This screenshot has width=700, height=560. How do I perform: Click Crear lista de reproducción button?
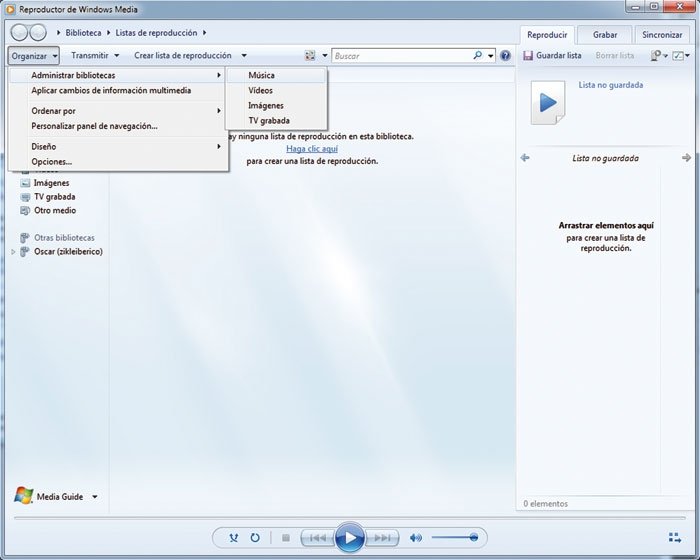(183, 55)
